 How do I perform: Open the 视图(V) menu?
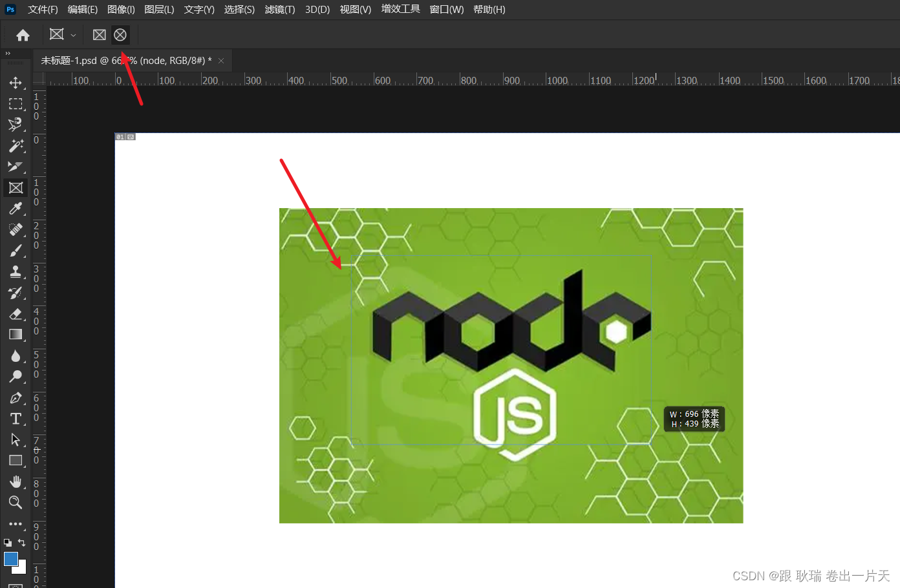point(356,10)
